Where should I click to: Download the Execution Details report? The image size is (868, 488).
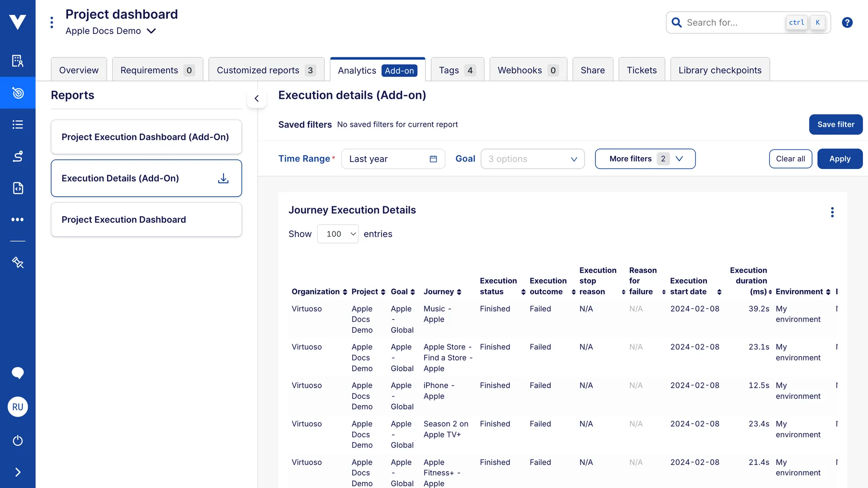tap(223, 178)
